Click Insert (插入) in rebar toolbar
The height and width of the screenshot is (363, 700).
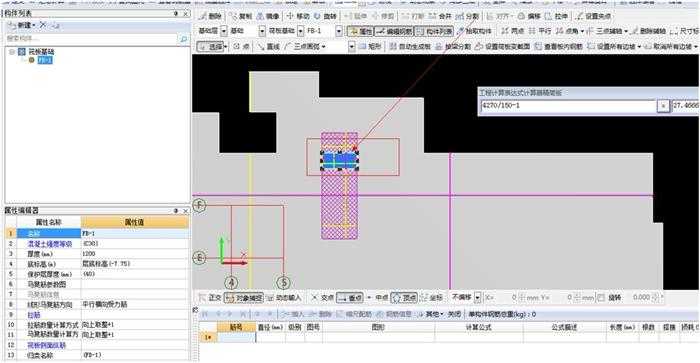[x=292, y=314]
